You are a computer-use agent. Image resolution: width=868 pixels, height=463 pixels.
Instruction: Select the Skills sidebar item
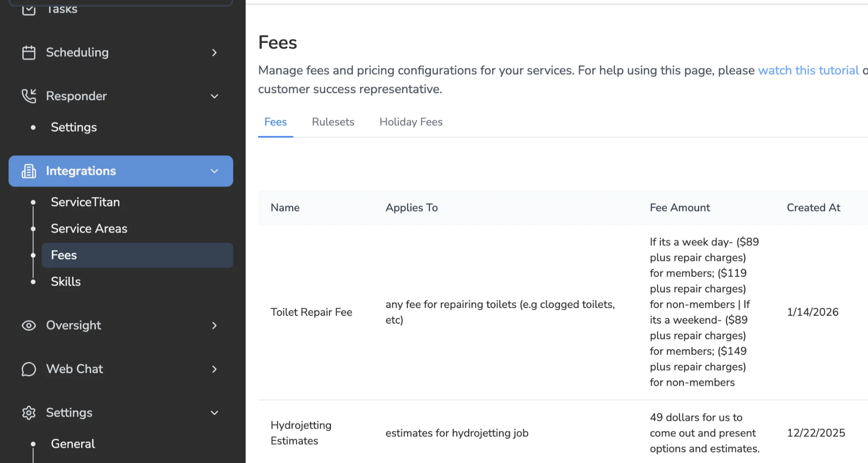pyautogui.click(x=66, y=282)
